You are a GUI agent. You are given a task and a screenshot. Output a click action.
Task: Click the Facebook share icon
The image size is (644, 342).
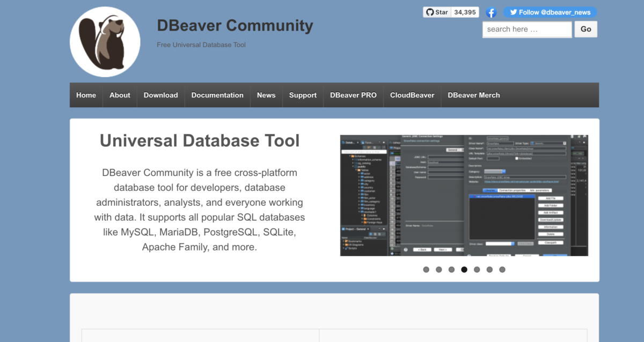click(491, 12)
